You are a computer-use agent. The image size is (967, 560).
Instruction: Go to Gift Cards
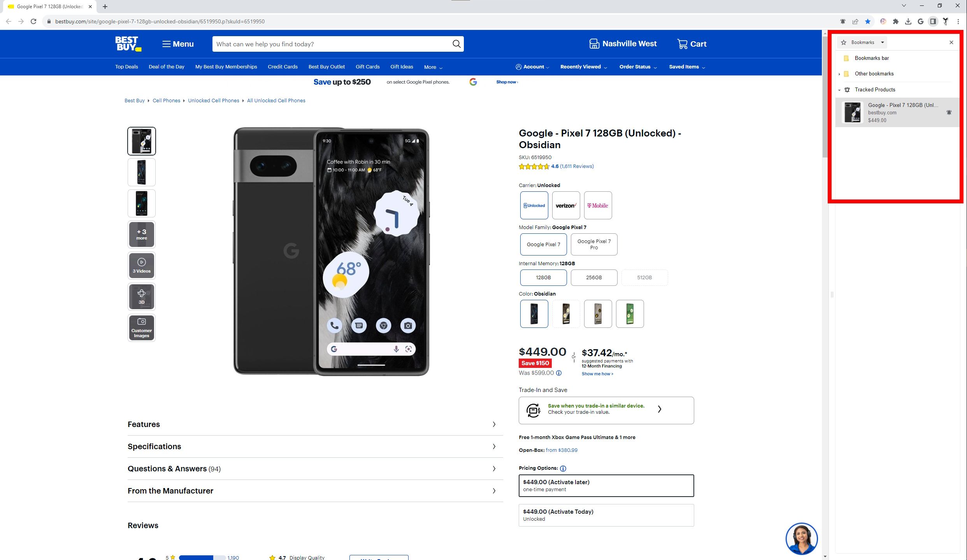click(x=368, y=67)
